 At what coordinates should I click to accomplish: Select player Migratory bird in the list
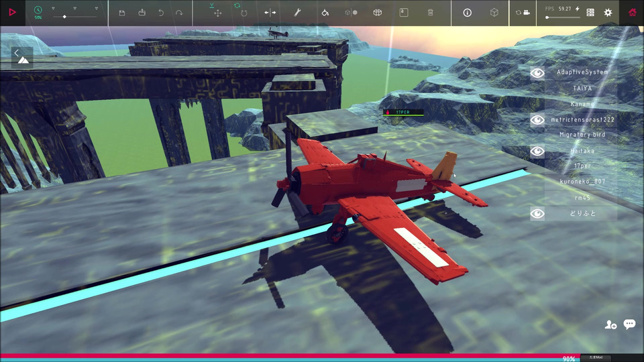coord(582,135)
